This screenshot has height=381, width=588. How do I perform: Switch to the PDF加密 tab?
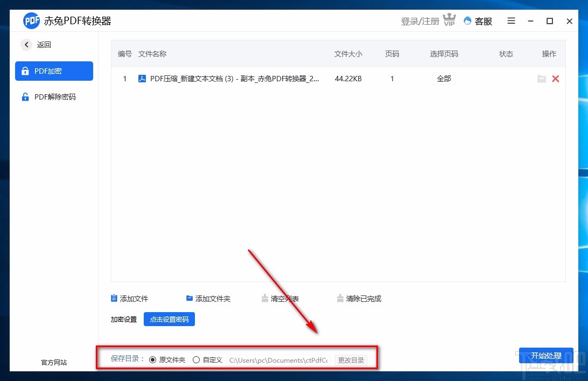[54, 70]
